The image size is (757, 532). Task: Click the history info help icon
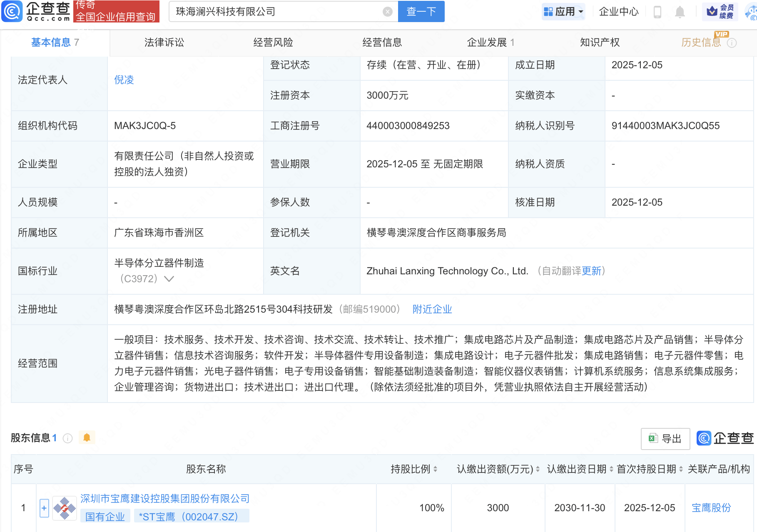coord(732,43)
